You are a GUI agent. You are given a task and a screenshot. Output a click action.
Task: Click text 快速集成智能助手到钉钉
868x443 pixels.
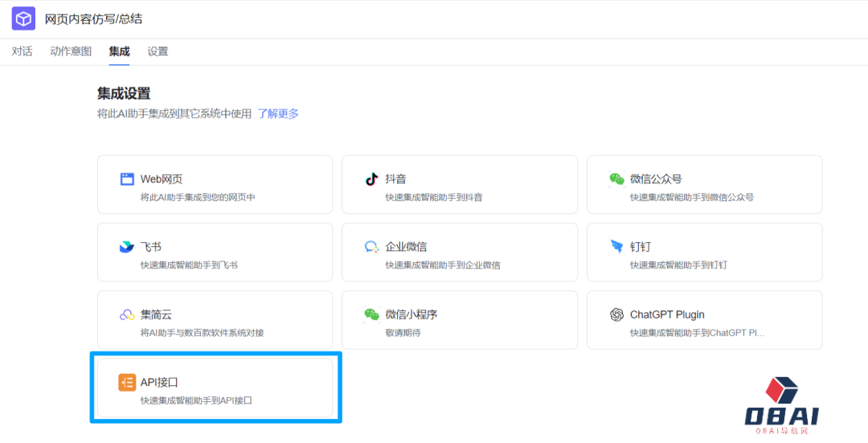coord(678,265)
